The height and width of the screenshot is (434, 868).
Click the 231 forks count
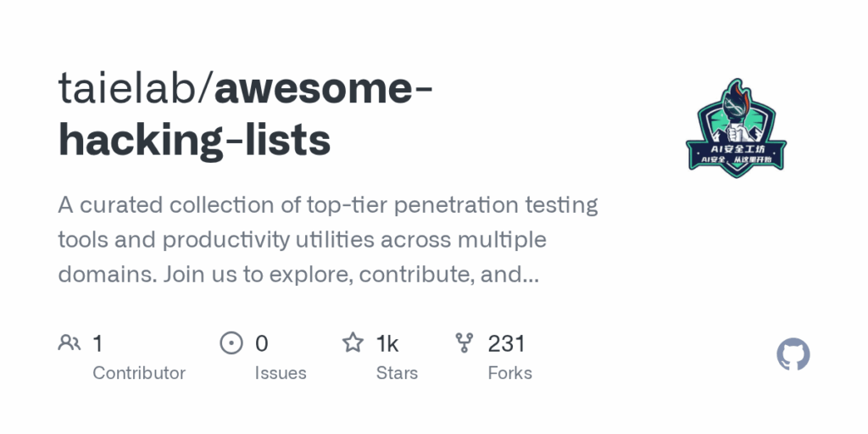coord(506,343)
